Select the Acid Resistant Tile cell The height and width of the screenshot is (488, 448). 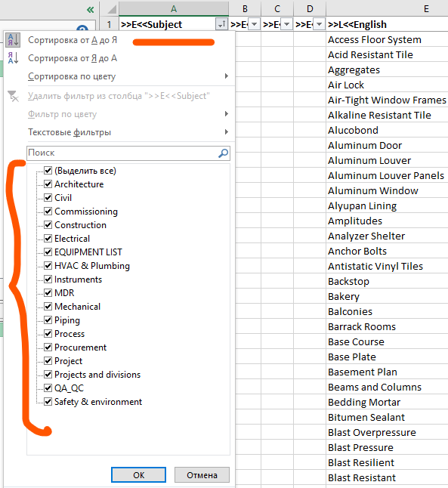click(x=388, y=55)
